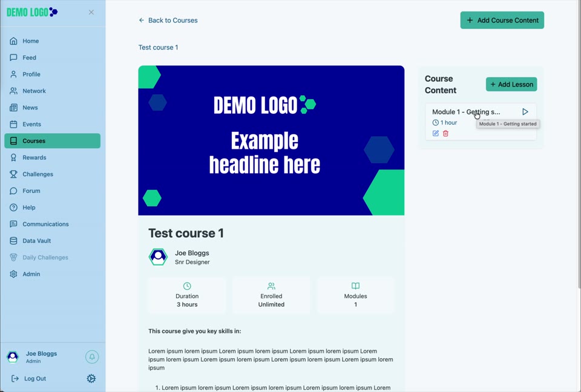Click the Enrolled people icon

click(271, 286)
